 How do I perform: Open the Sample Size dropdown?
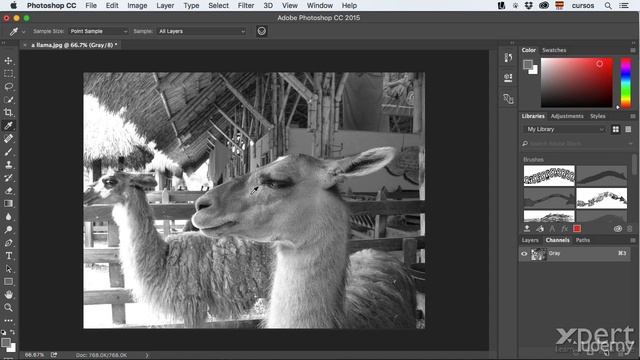[x=98, y=31]
